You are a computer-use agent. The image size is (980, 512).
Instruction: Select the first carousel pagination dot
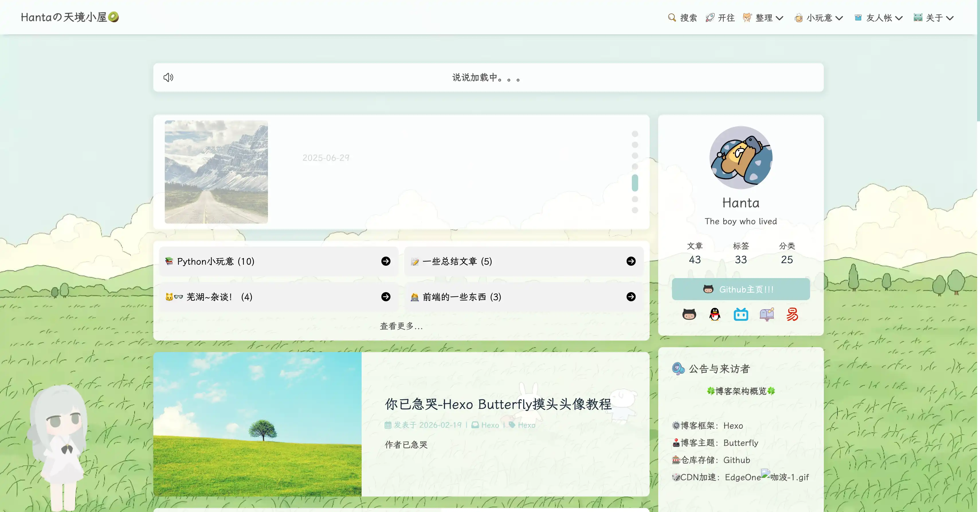click(635, 134)
